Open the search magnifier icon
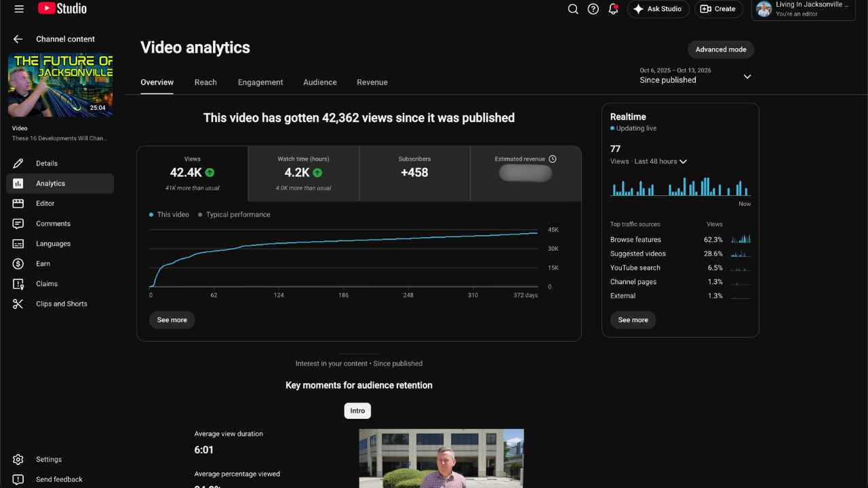This screenshot has width=868, height=488. coord(573,9)
